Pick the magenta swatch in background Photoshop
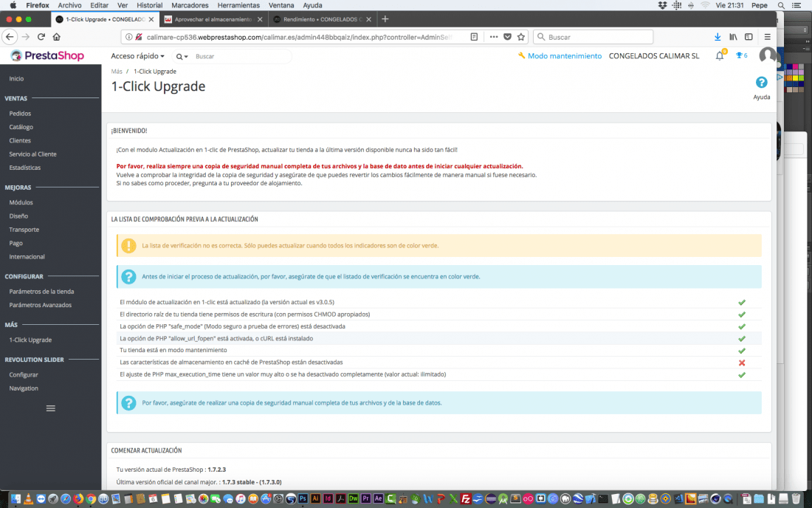The width and height of the screenshot is (812, 508). (x=795, y=66)
